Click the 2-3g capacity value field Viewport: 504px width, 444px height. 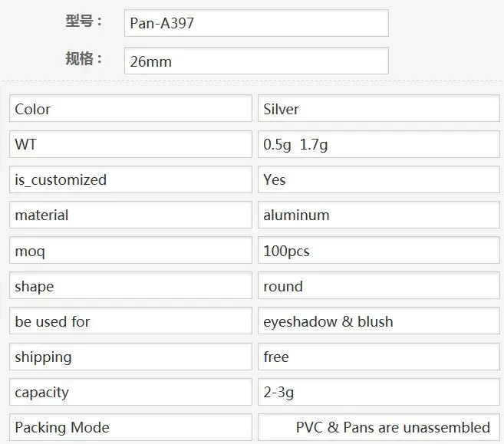tap(379, 392)
